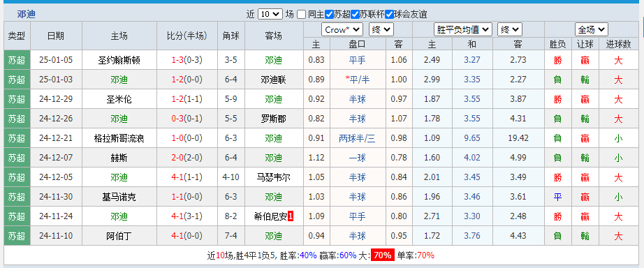Open away team 罗斯郡 link
Image resolution: width=644 pixels, height=268 pixels.
(x=273, y=119)
